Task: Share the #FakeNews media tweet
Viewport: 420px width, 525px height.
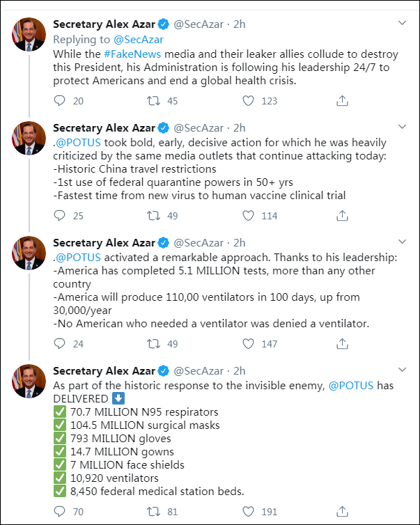Action: [x=342, y=101]
